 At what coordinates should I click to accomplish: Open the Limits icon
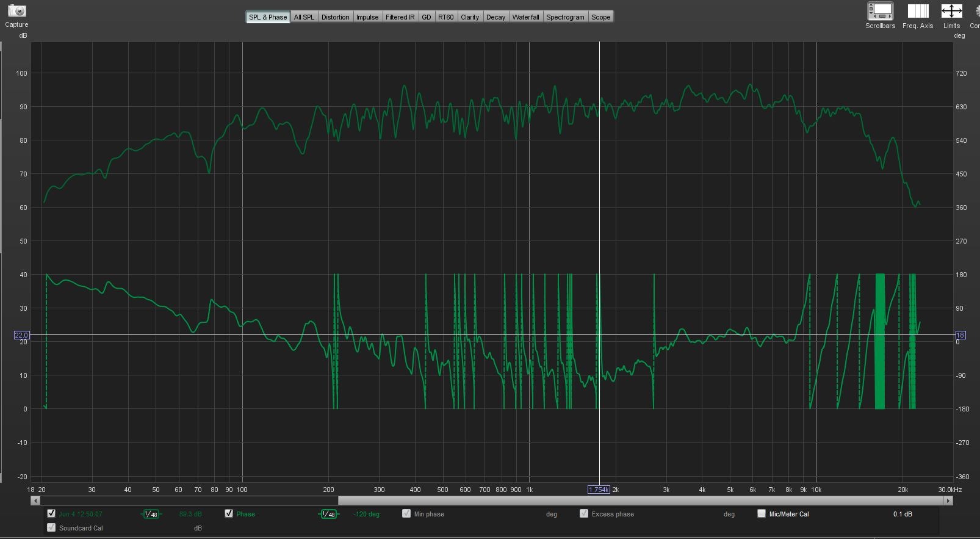tap(951, 11)
